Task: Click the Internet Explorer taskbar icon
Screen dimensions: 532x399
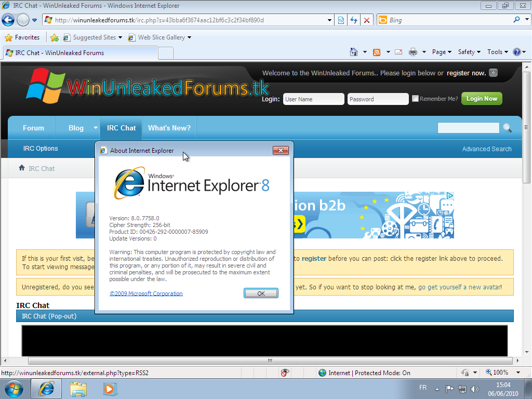Action: (x=46, y=389)
